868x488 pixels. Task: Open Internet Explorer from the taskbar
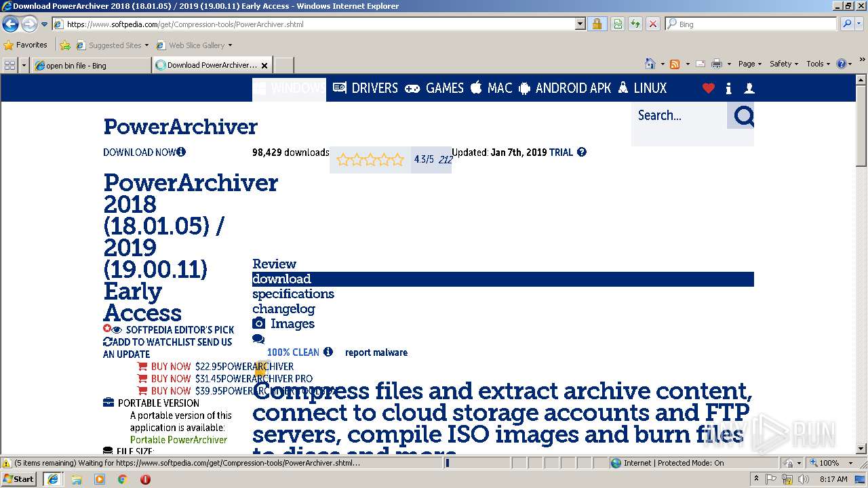tap(53, 479)
